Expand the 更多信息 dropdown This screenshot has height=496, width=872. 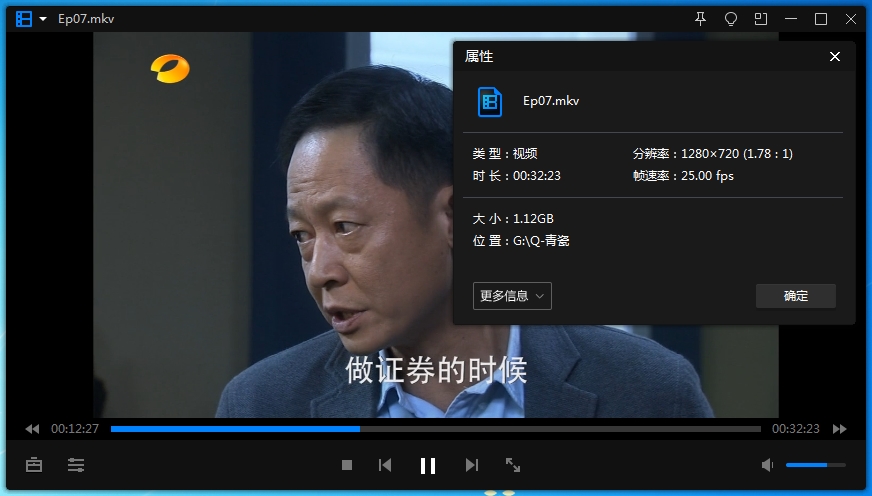512,296
